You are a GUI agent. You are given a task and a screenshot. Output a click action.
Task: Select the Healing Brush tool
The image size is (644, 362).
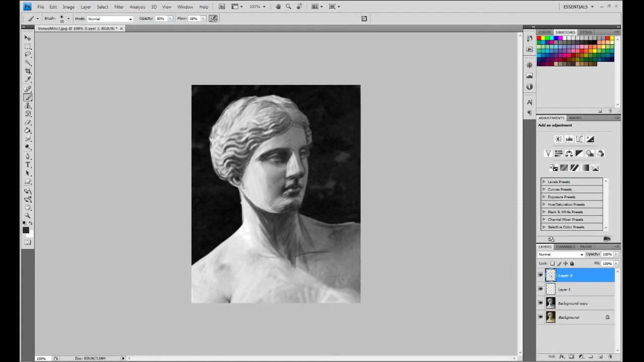(x=28, y=89)
